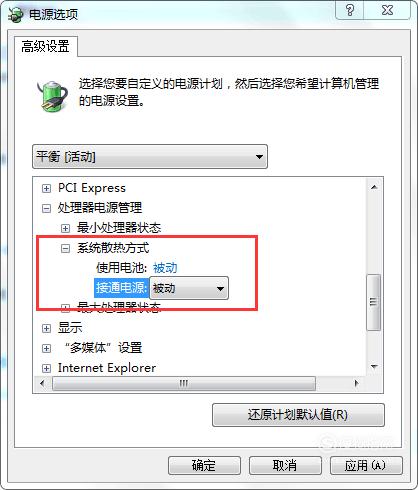This screenshot has height=490, width=418.
Task: Collapse the 处理器电源管理 node
Action: pos(46,209)
